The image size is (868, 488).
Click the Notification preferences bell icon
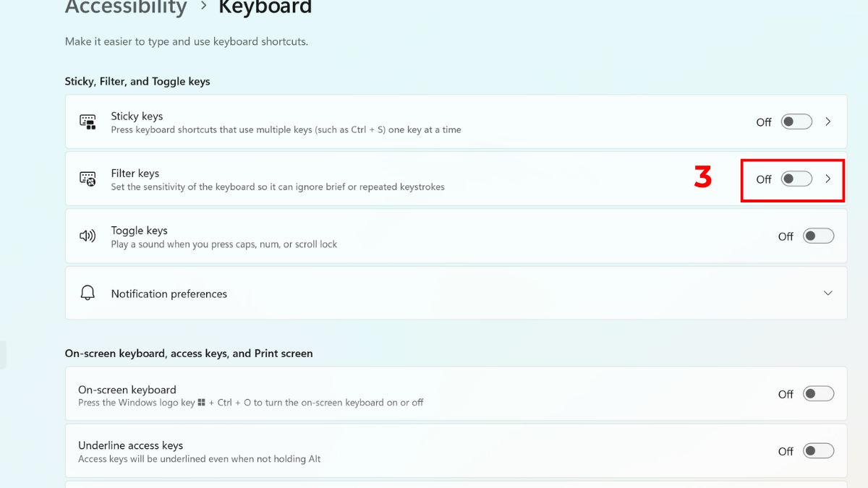coord(88,293)
